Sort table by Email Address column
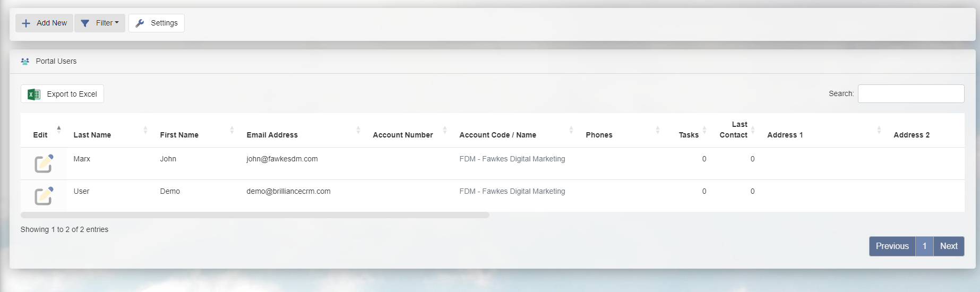Screen dimensions: 980x292 [x=272, y=135]
